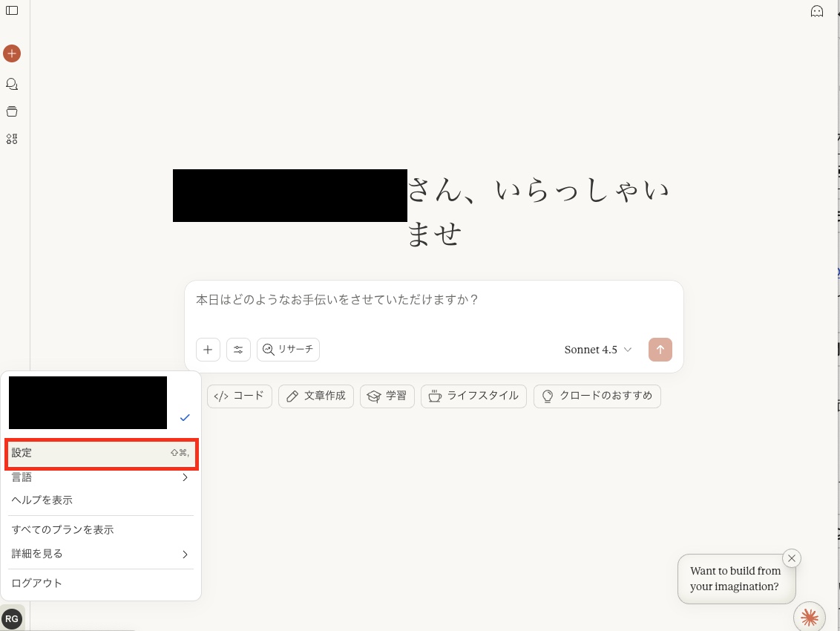Choose ログアウト in the menu

[x=37, y=583]
